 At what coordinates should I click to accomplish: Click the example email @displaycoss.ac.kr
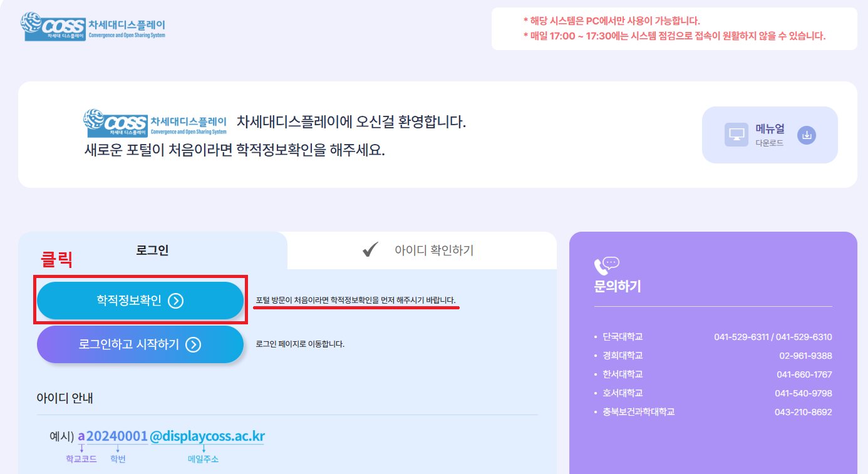[x=207, y=436]
